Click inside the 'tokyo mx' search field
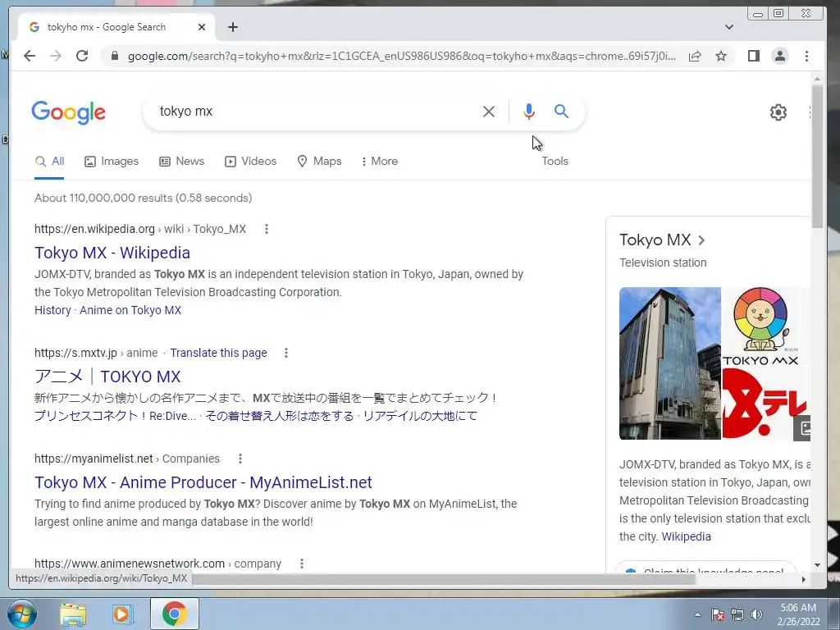The width and height of the screenshot is (840, 630). click(x=316, y=112)
